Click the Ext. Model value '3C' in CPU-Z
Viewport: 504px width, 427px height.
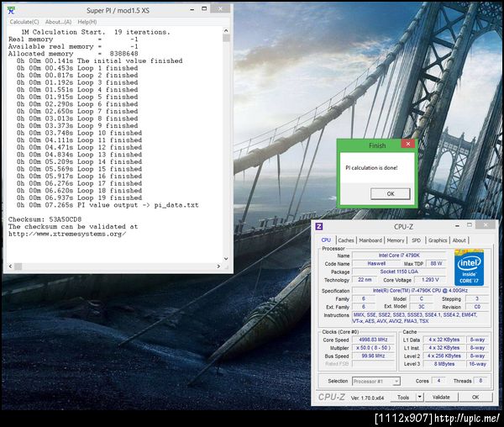click(421, 307)
